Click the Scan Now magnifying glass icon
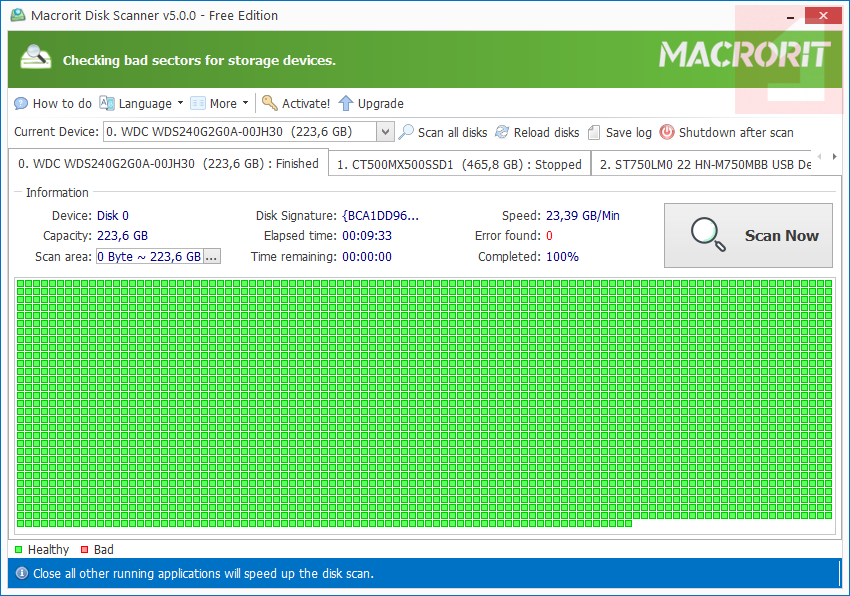850x596 pixels. [x=707, y=234]
